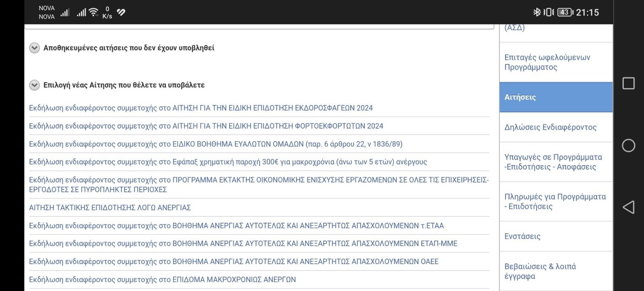Viewport: 644px width, 291px height.
Task: Tap the vibrate mode status icon
Action: (x=549, y=12)
